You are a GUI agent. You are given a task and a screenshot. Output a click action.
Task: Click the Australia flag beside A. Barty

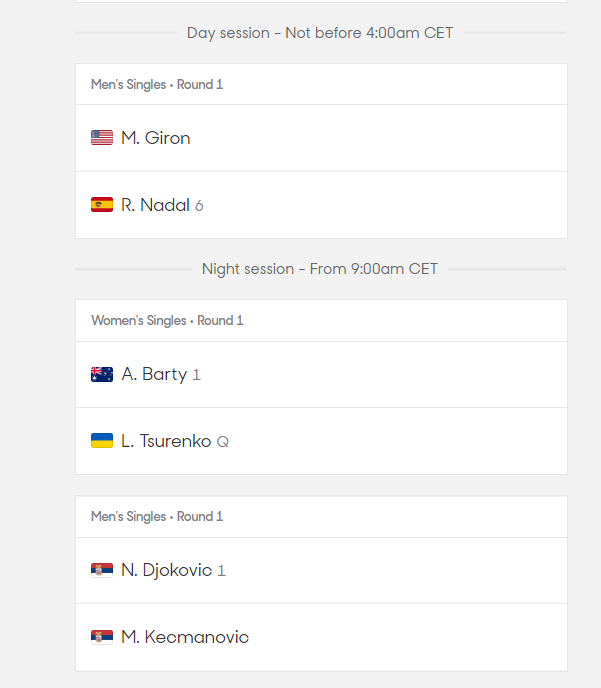pos(102,374)
